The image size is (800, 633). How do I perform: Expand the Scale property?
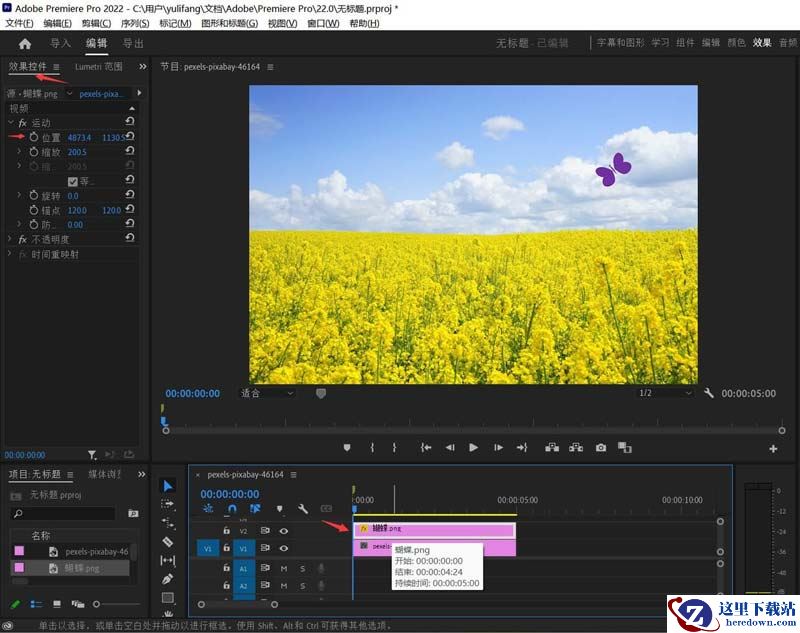[19, 151]
